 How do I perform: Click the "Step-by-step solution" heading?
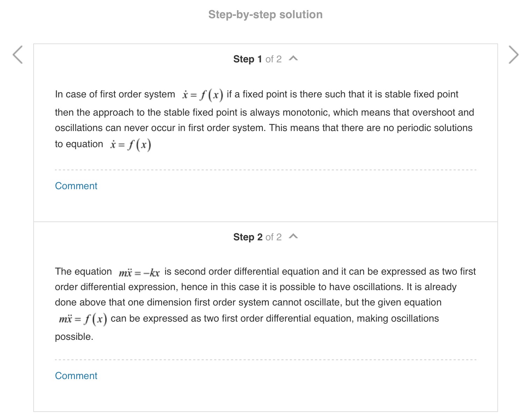click(x=265, y=14)
